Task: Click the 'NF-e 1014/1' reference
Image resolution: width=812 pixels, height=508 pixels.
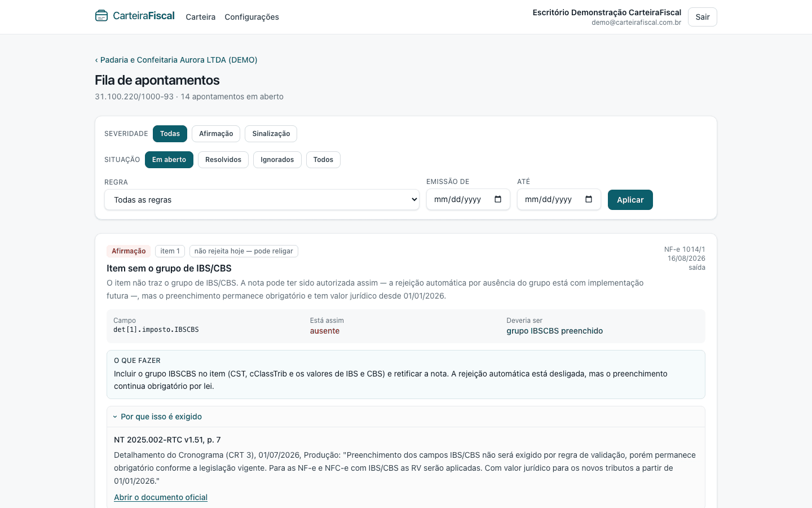Action: pos(685,249)
